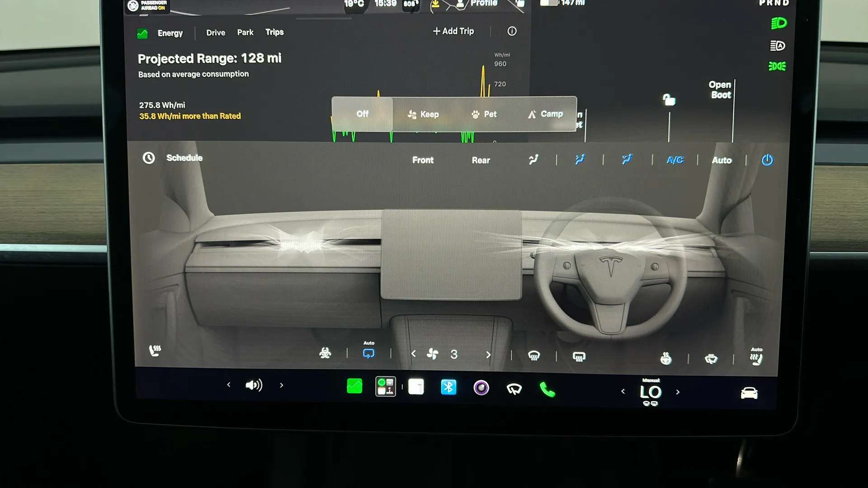This screenshot has width=868, height=488.
Task: Enable Pet mode
Action: click(x=484, y=114)
